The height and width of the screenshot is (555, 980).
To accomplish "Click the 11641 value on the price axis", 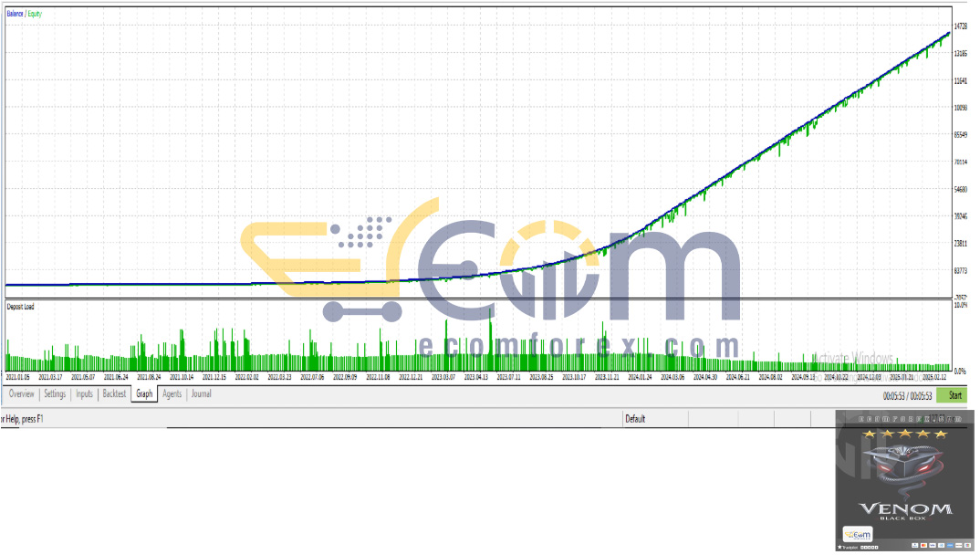I will 961,80.
